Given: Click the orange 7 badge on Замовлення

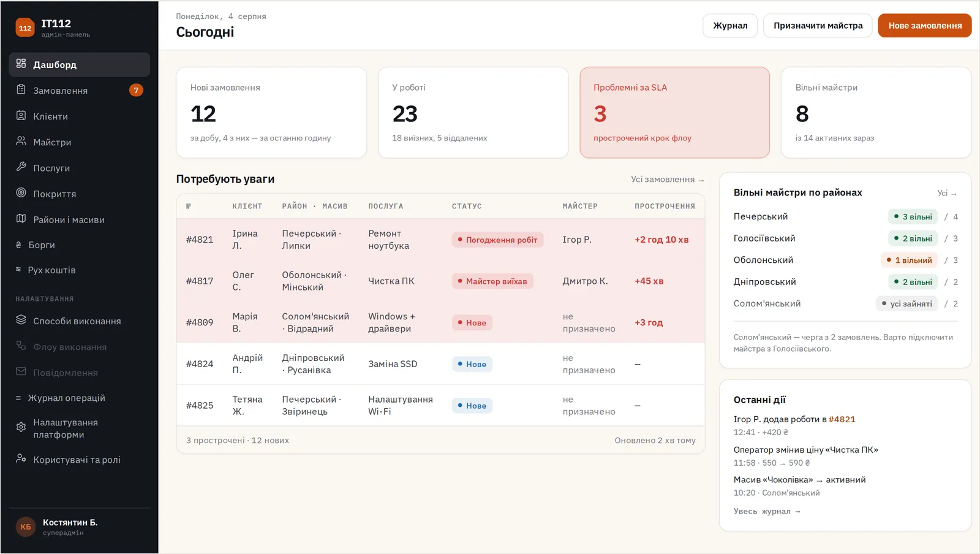Looking at the screenshot, I should [x=136, y=90].
